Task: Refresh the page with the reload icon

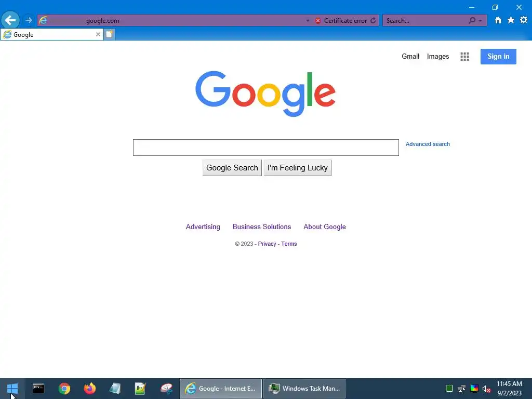Action: coord(373,20)
